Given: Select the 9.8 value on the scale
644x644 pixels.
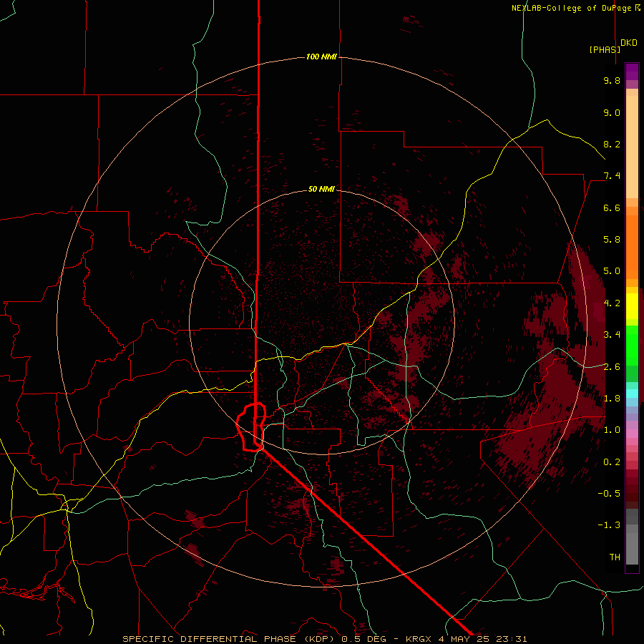Looking at the screenshot, I should (612, 80).
